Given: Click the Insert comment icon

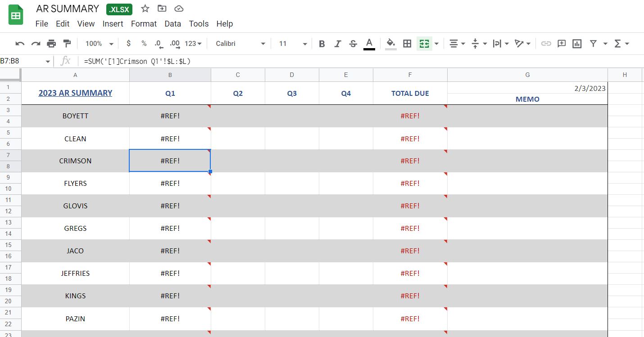Looking at the screenshot, I should [561, 43].
